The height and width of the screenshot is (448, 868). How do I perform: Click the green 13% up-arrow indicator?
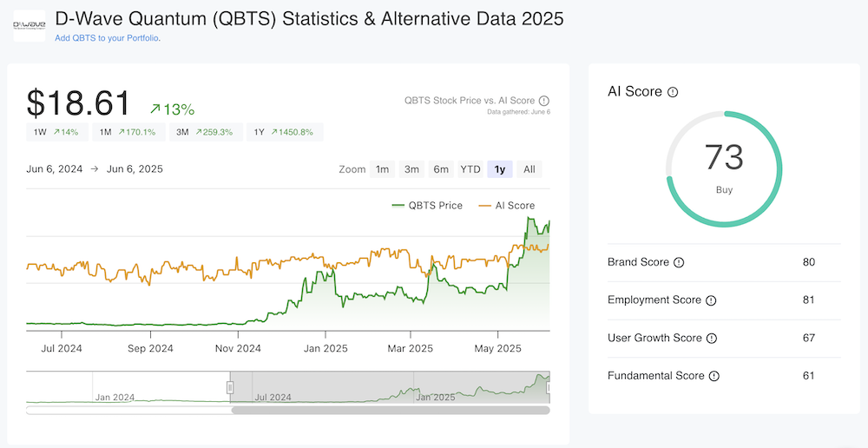tap(172, 109)
